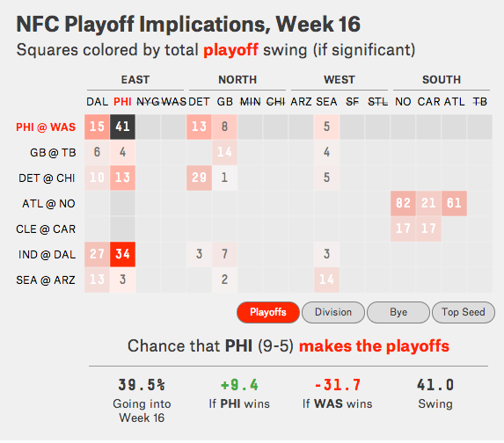The height and width of the screenshot is (443, 504).
Task: Click the GB team column header
Action: pyautogui.click(x=224, y=102)
